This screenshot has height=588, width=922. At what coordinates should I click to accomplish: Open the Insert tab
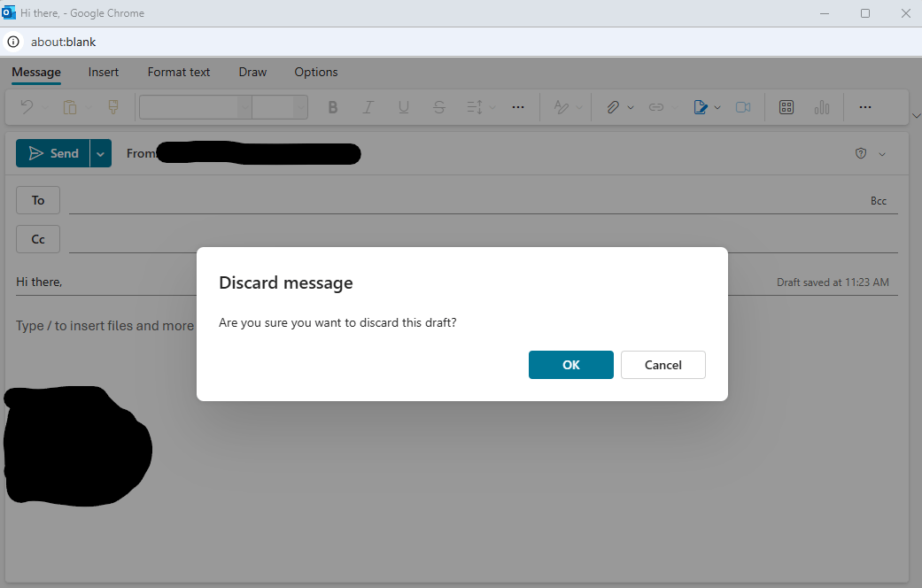click(104, 73)
